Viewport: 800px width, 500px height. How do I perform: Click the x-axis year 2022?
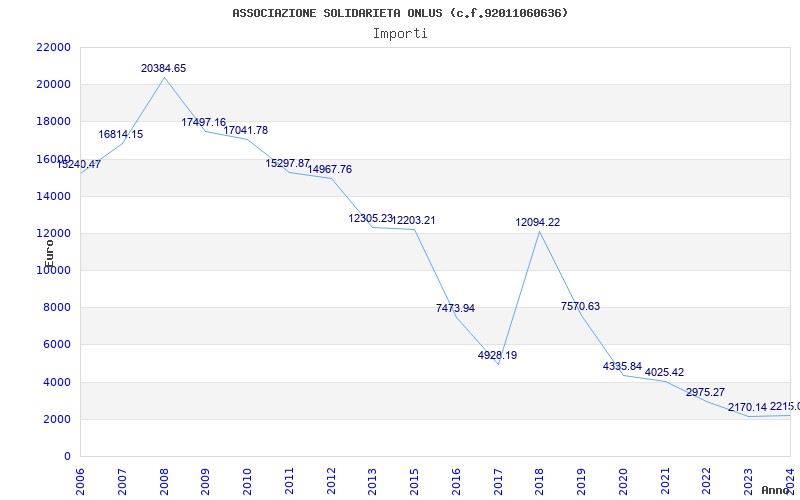(706, 481)
